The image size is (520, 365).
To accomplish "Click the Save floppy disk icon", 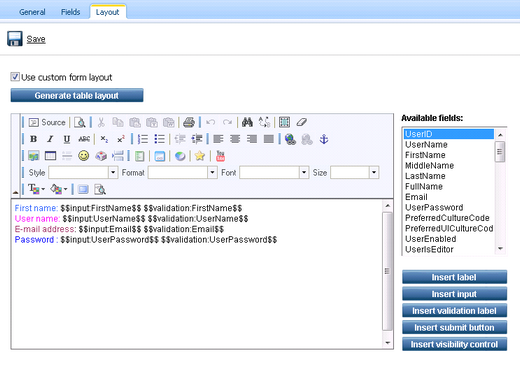I will 15,39.
